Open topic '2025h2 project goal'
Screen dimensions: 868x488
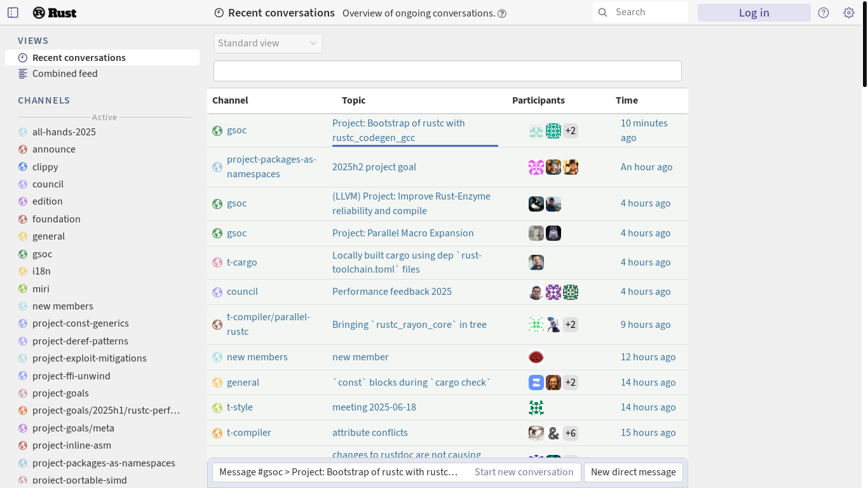(x=374, y=167)
